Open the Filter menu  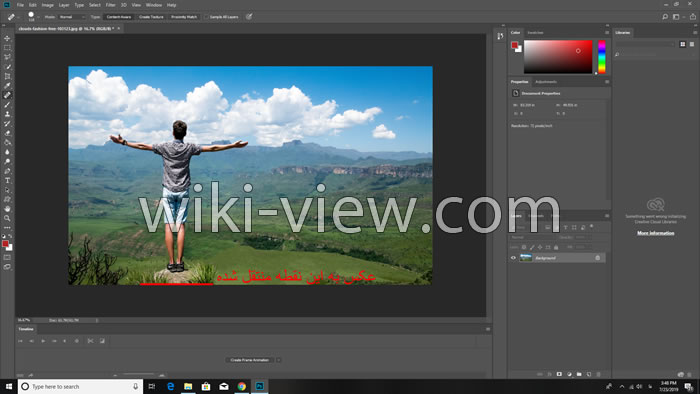click(x=111, y=5)
